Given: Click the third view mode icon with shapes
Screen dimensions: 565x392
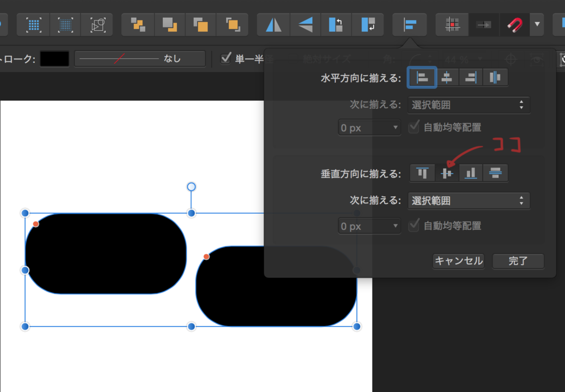Looking at the screenshot, I should point(97,25).
